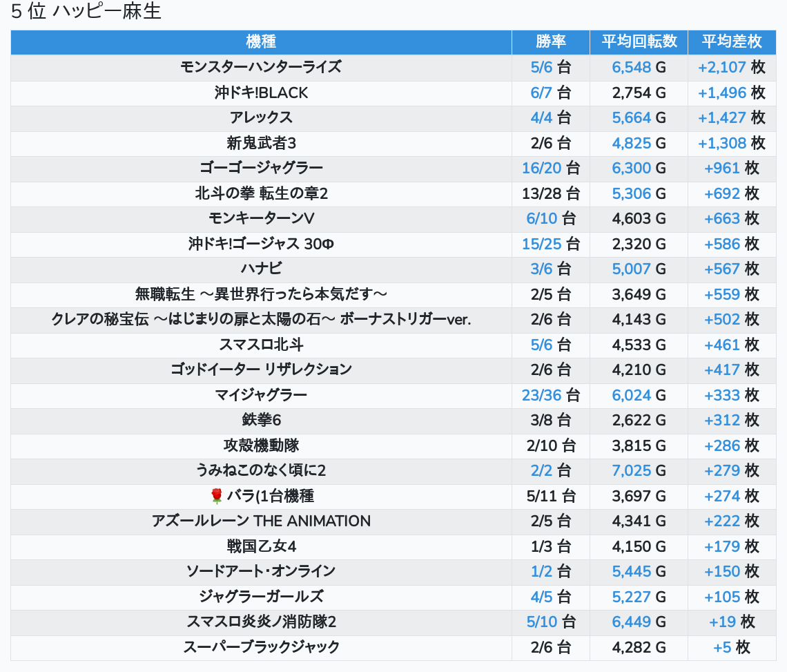Select the アズールレーン THE ANIMATION name
The height and width of the screenshot is (672, 787).
(261, 521)
